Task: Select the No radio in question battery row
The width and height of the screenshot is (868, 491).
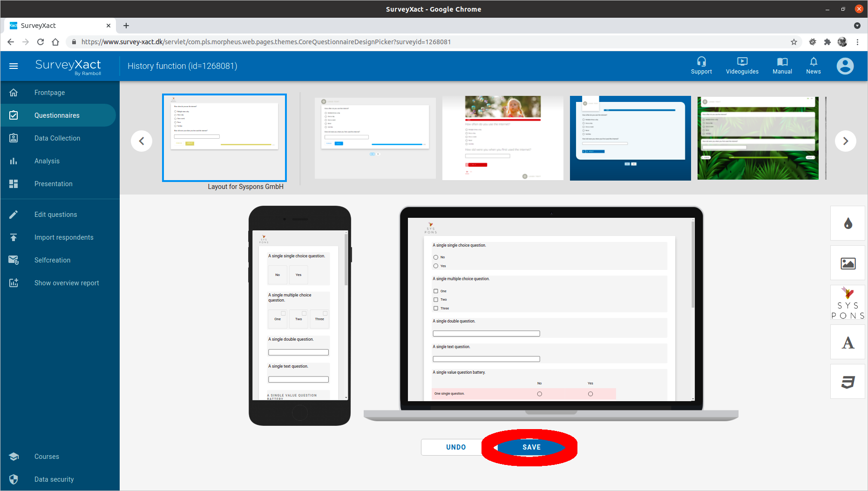Action: pos(540,394)
